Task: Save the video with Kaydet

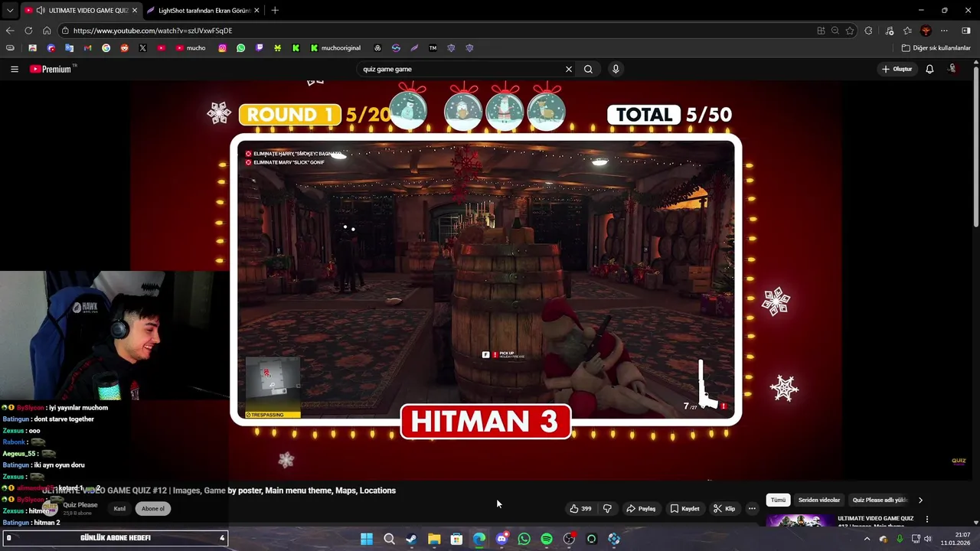Action: click(684, 508)
